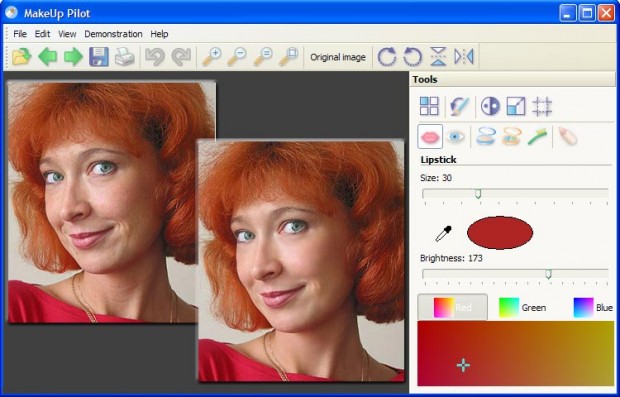This screenshot has height=397, width=620.
Task: Click the resize image tool icon
Action: pyautogui.click(x=516, y=106)
